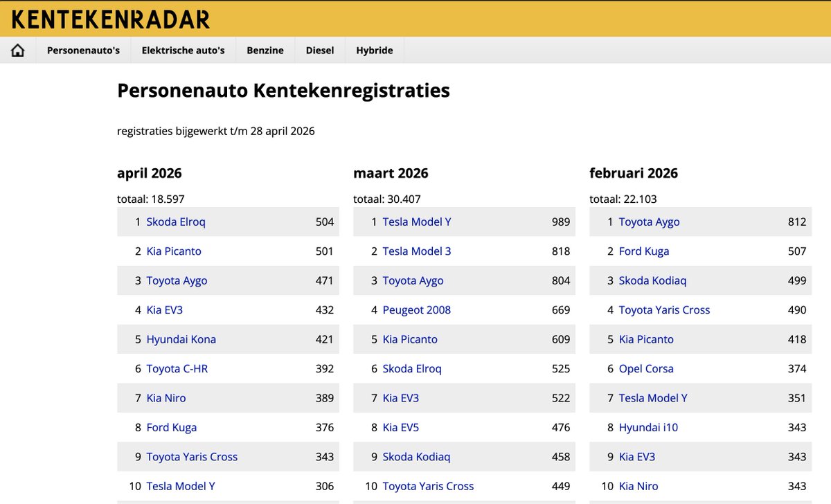Image resolution: width=831 pixels, height=504 pixels.
Task: Click the maart 2026 column heading
Action: coord(391,173)
